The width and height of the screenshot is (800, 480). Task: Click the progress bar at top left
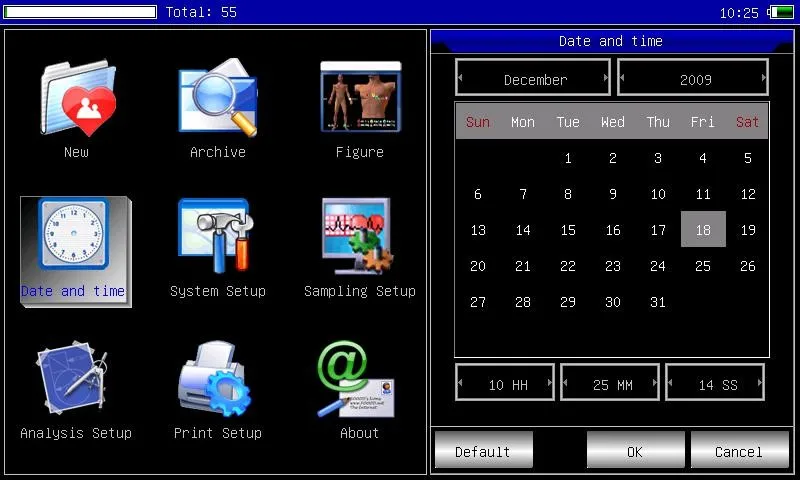[80, 12]
